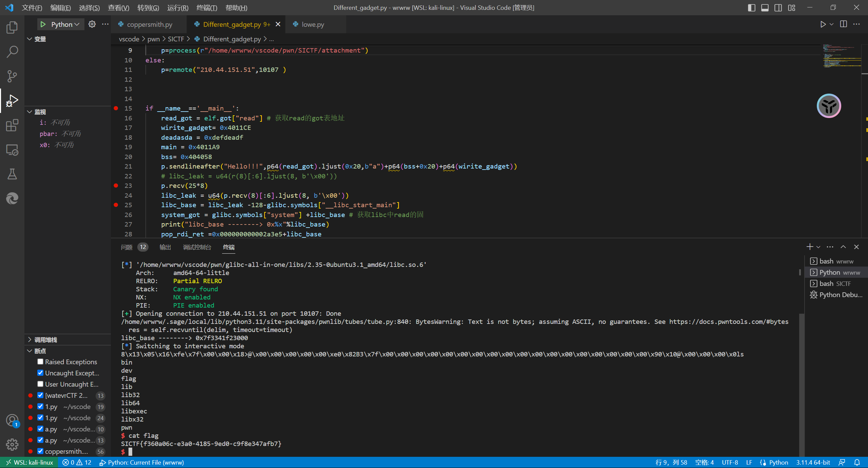Open launch.json with the debug gear icon

pyautogui.click(x=92, y=24)
